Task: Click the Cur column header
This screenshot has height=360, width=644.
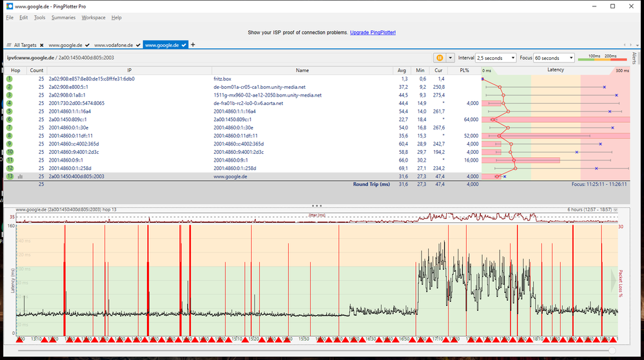Action: (438, 71)
